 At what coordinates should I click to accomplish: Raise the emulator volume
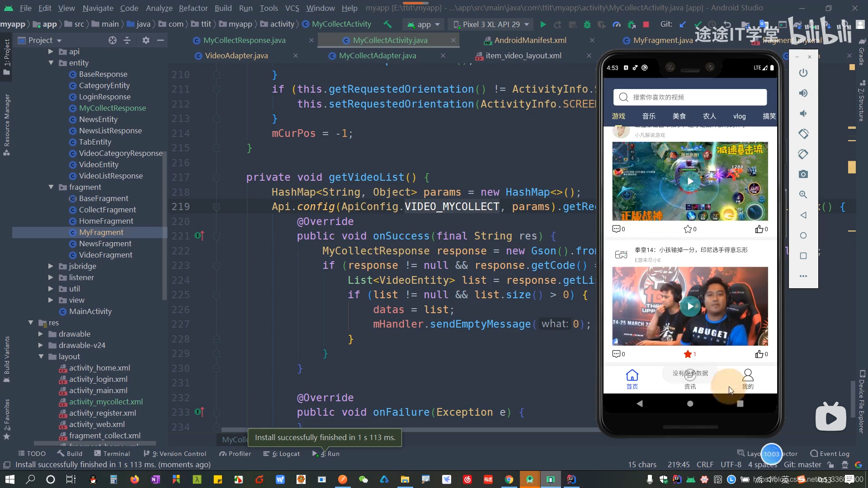803,93
